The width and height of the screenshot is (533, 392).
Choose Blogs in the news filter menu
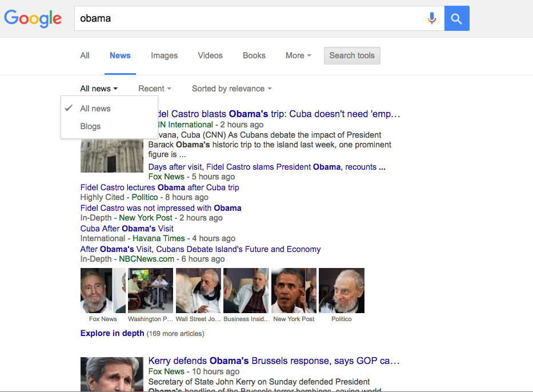109,126
